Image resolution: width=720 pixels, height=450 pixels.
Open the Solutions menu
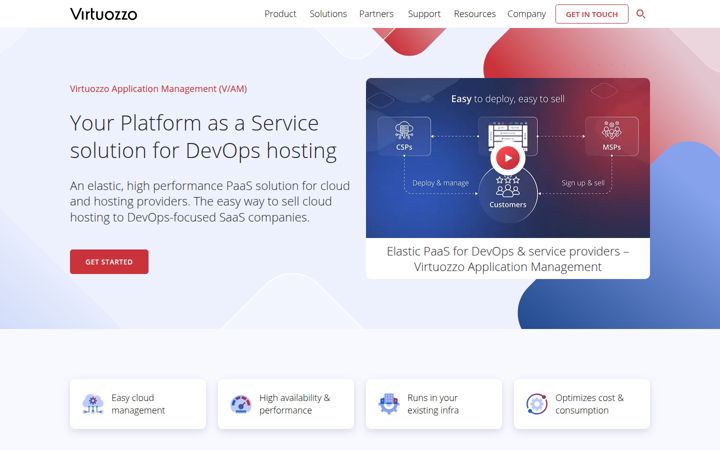click(x=328, y=14)
